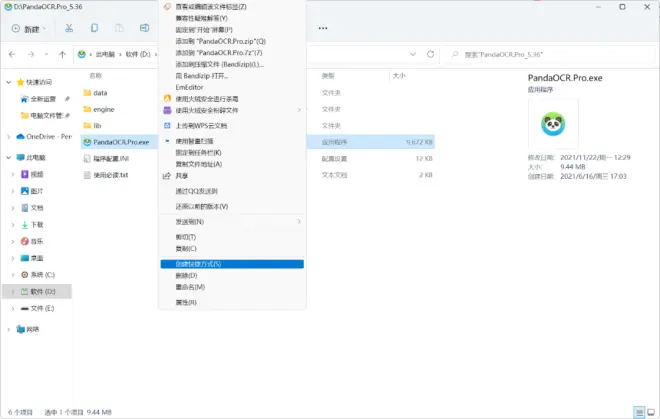Click the search PandaOCR.Pro_5.36 input field
The height and width of the screenshot is (419, 660).
550,54
